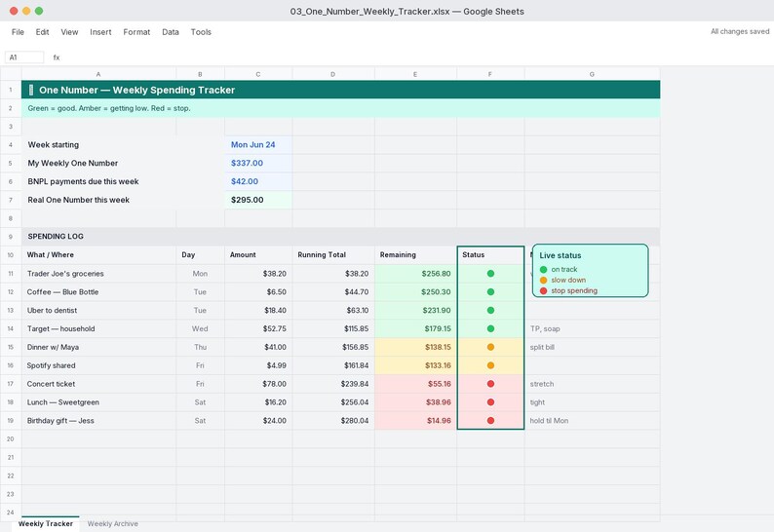The height and width of the screenshot is (532, 774).
Task: Click the green status dot for Target — household
Action: (x=490, y=328)
